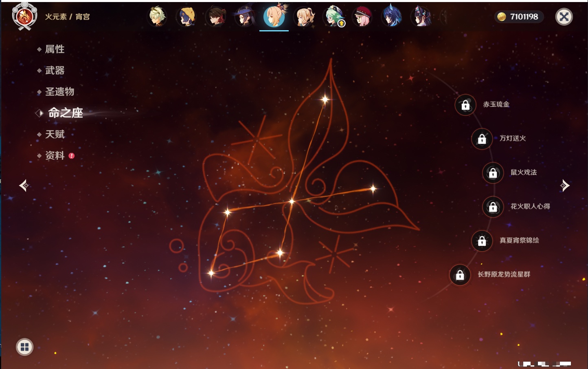Viewport: 588px width, 369px height.
Task: Click the 长野原龙势流星群 constellation label
Action: (504, 274)
